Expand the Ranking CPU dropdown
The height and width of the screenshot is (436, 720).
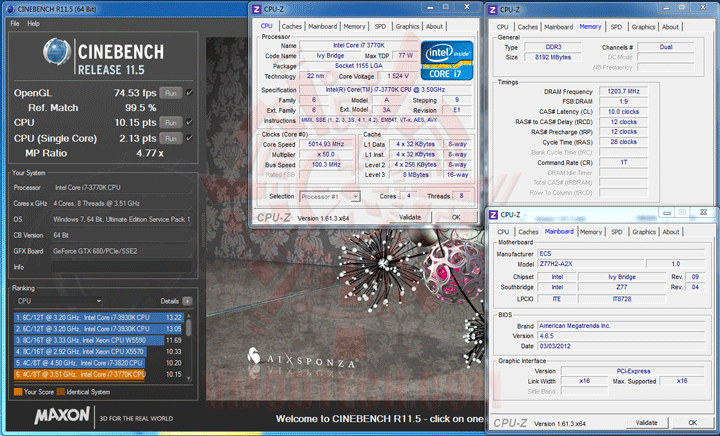(58, 301)
